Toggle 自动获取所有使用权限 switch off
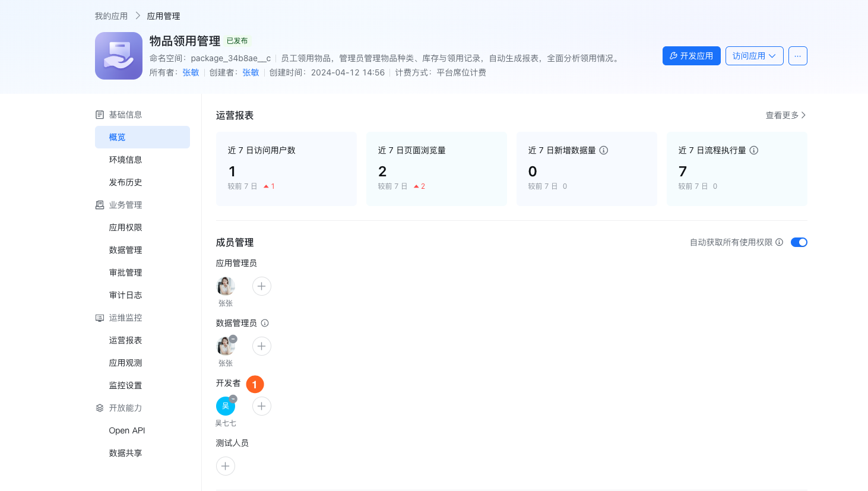The width and height of the screenshot is (868, 491). [x=799, y=242]
